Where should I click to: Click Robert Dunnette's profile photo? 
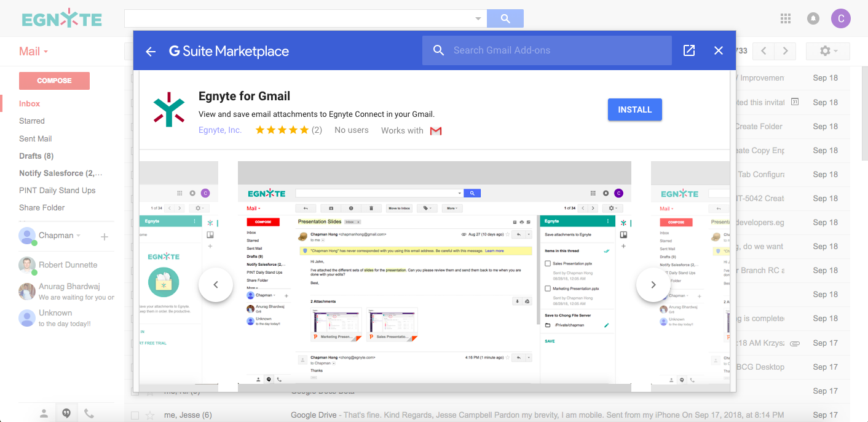click(27, 265)
